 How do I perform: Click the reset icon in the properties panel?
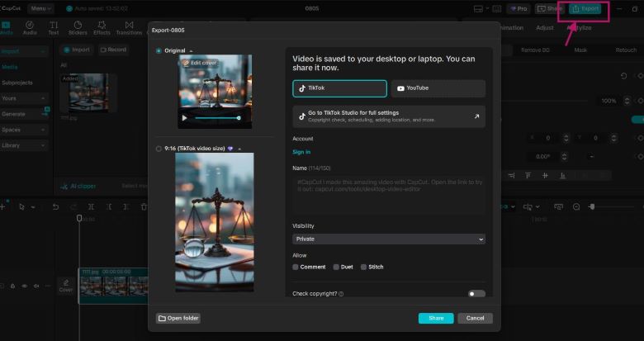point(623,76)
